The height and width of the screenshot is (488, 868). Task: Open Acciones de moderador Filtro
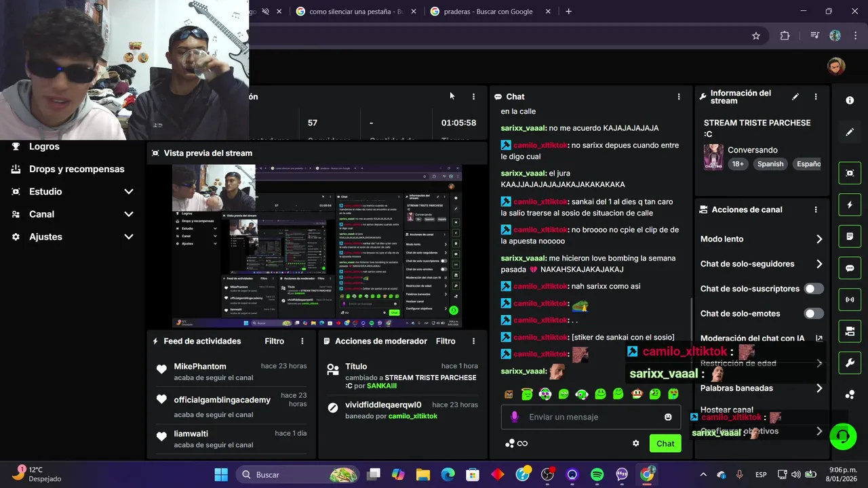point(446,341)
